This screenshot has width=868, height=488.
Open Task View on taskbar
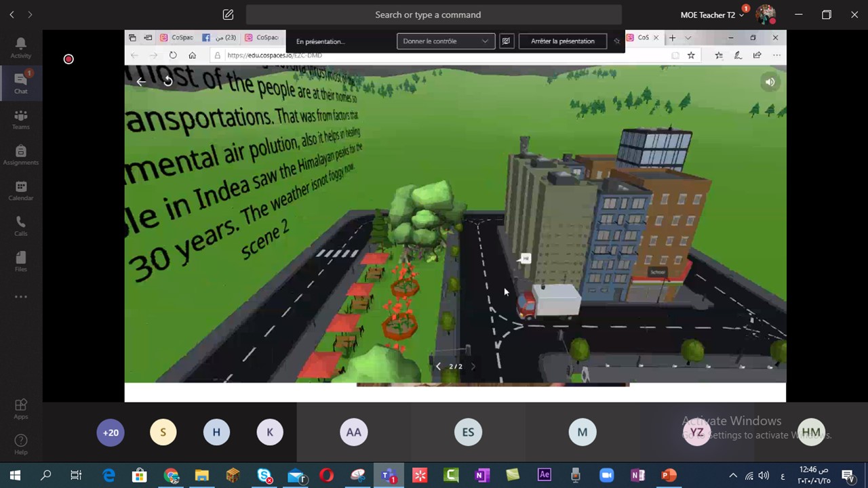(x=76, y=476)
